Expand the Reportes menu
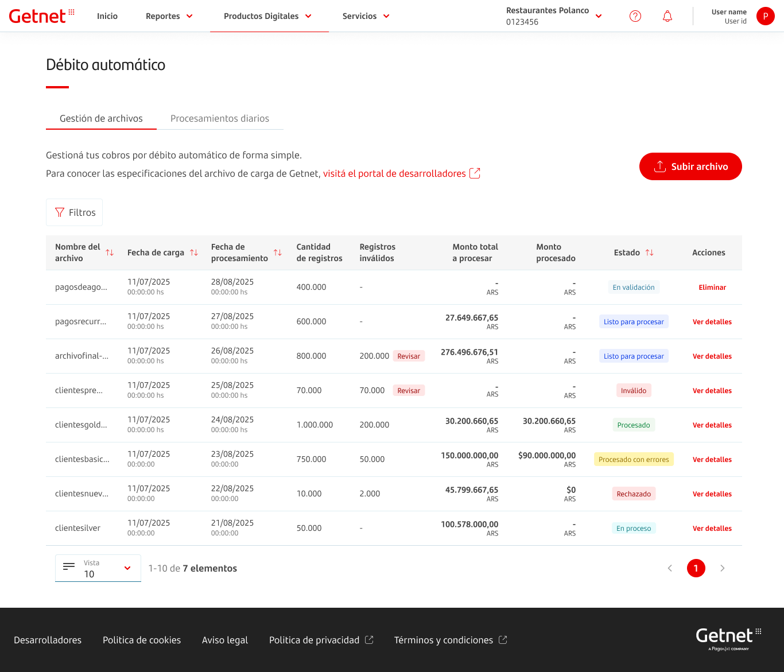Screen dimensions: 784x672 click(169, 16)
